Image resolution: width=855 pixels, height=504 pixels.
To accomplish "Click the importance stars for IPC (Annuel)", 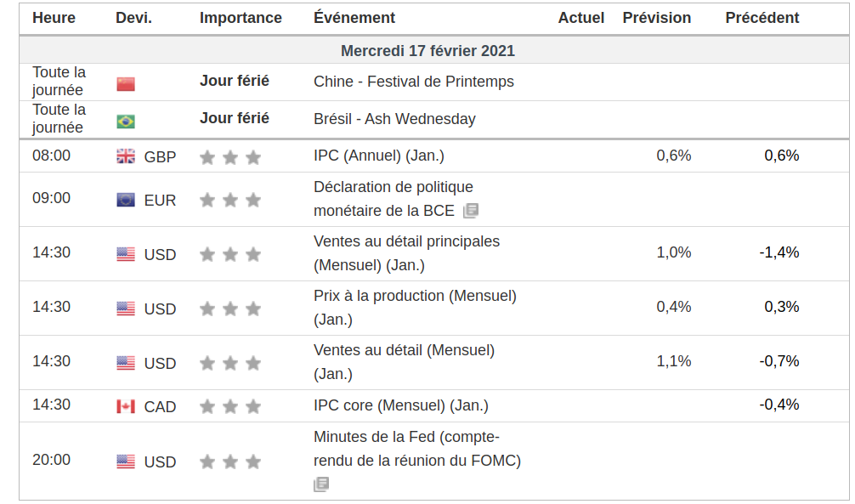I will point(230,157).
